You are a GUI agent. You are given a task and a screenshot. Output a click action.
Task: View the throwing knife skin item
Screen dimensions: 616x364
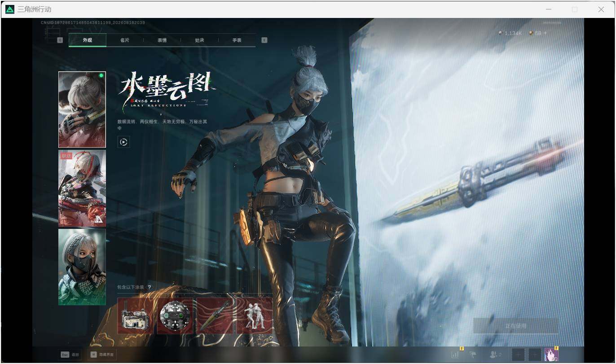click(x=215, y=316)
